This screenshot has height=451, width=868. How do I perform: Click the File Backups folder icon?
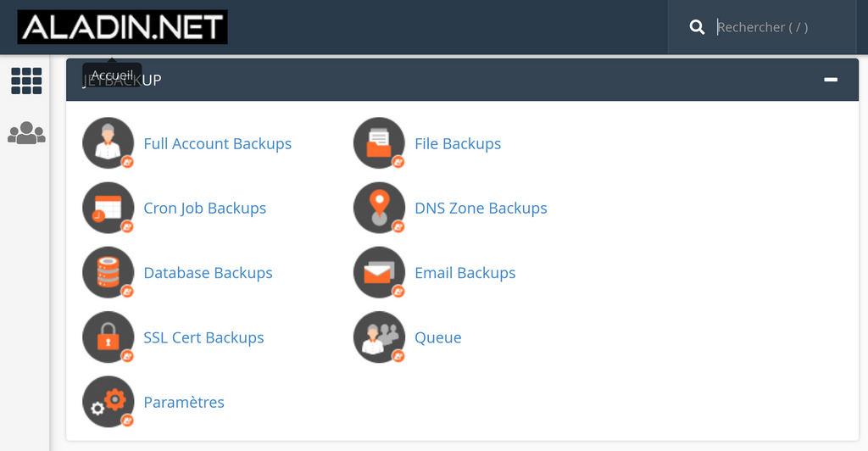[x=379, y=143]
